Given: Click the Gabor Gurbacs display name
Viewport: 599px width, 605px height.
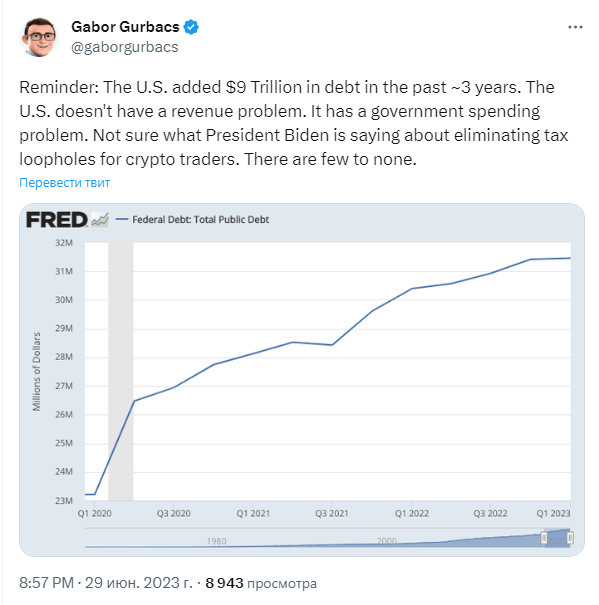Looking at the screenshot, I should click(x=125, y=27).
